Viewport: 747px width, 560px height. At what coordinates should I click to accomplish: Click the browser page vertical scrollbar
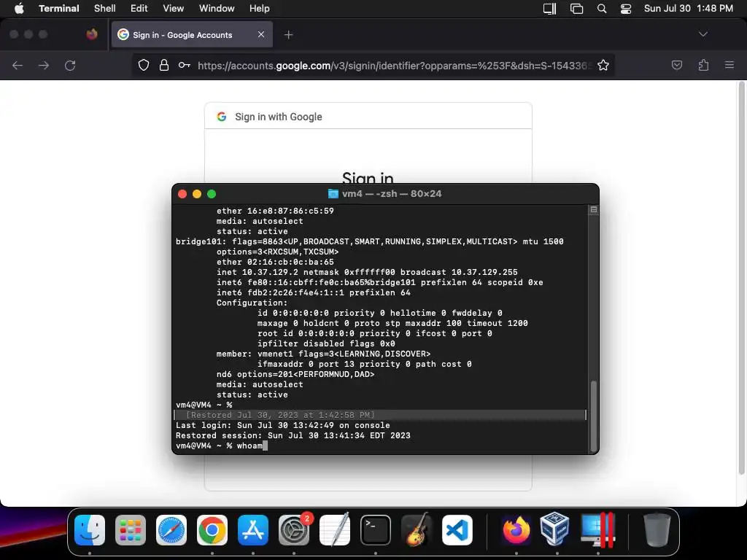pos(741,278)
